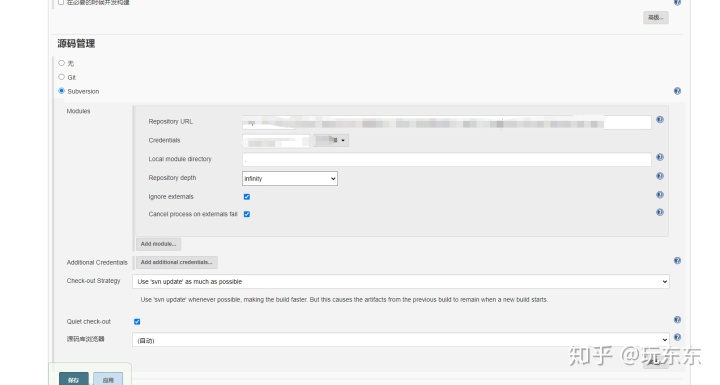
Task: Toggle the Quiet check-out checkbox
Action: pyautogui.click(x=137, y=322)
